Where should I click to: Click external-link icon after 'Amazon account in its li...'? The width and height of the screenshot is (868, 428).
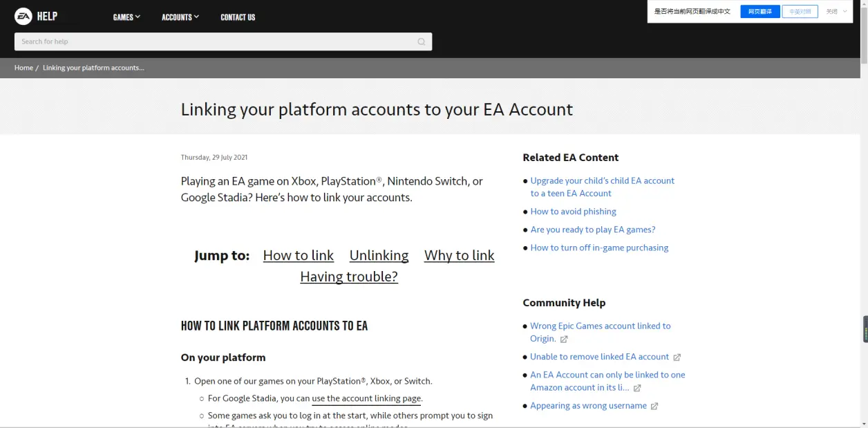click(x=637, y=388)
